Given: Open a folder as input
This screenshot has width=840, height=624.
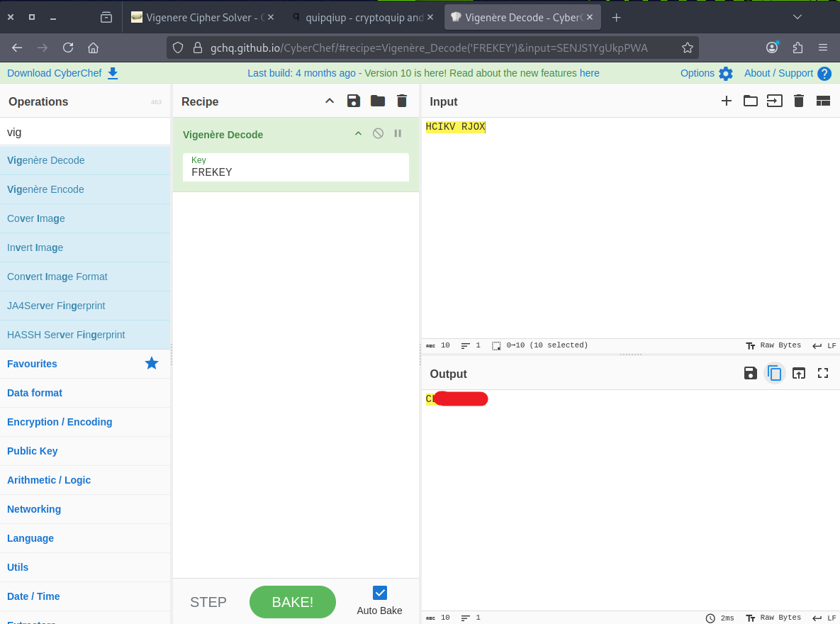Looking at the screenshot, I should coord(750,101).
